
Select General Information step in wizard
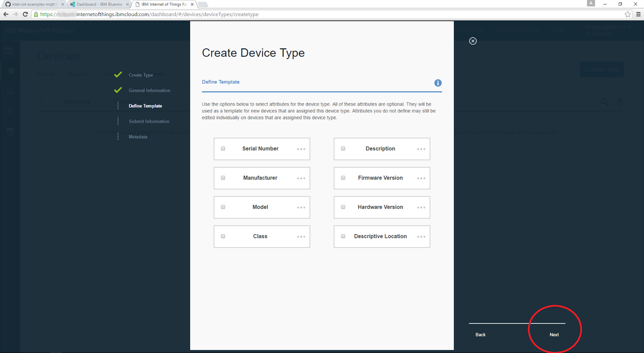click(149, 91)
